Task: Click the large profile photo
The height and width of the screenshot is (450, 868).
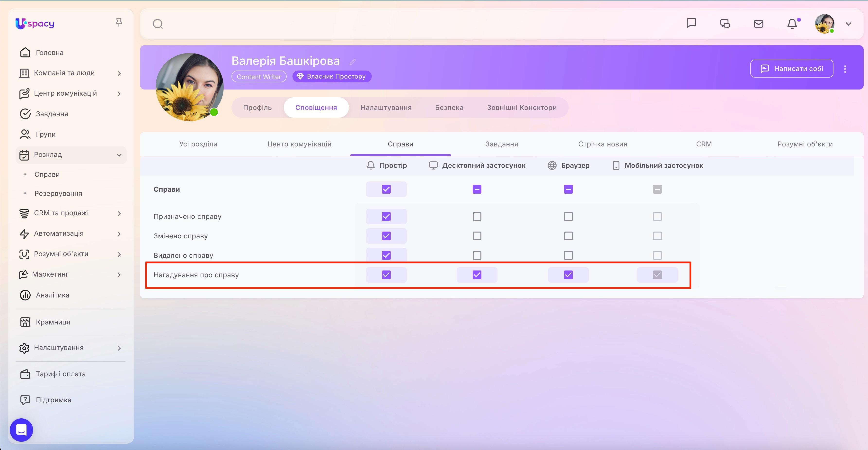Action: point(189,87)
